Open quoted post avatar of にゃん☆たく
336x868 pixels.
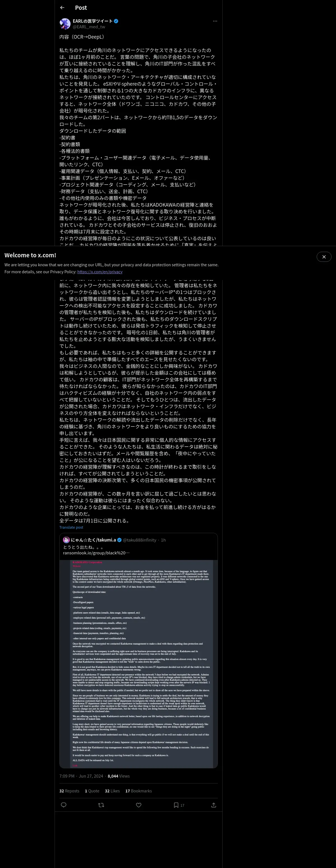[66, 540]
